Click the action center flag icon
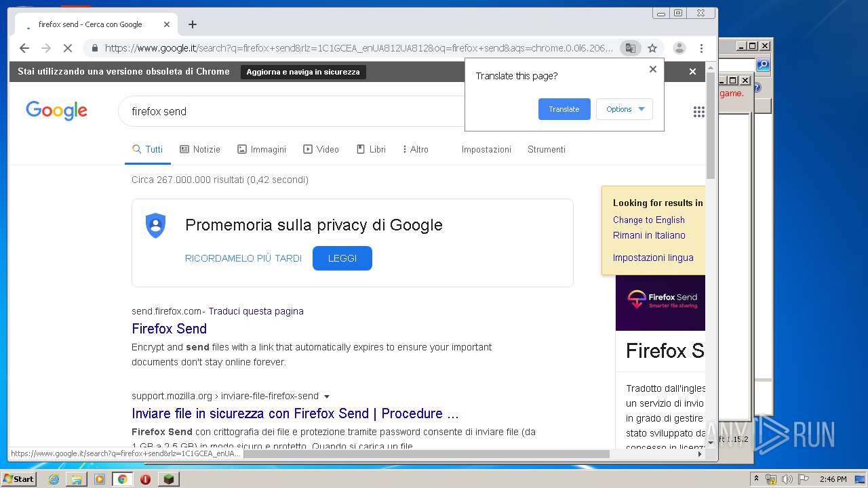 [x=804, y=479]
